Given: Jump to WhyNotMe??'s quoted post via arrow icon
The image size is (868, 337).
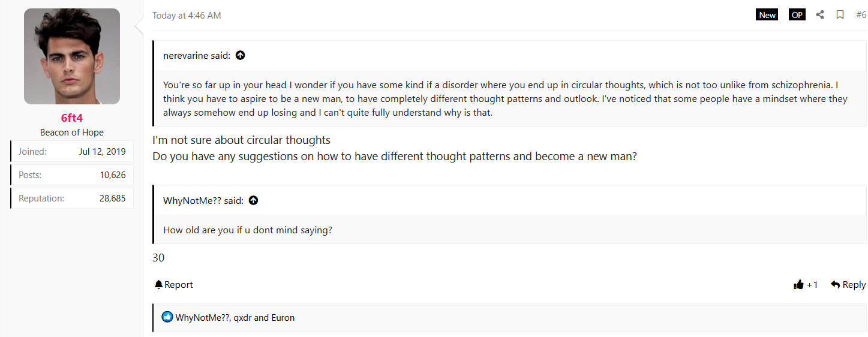Looking at the screenshot, I should pyautogui.click(x=253, y=200).
